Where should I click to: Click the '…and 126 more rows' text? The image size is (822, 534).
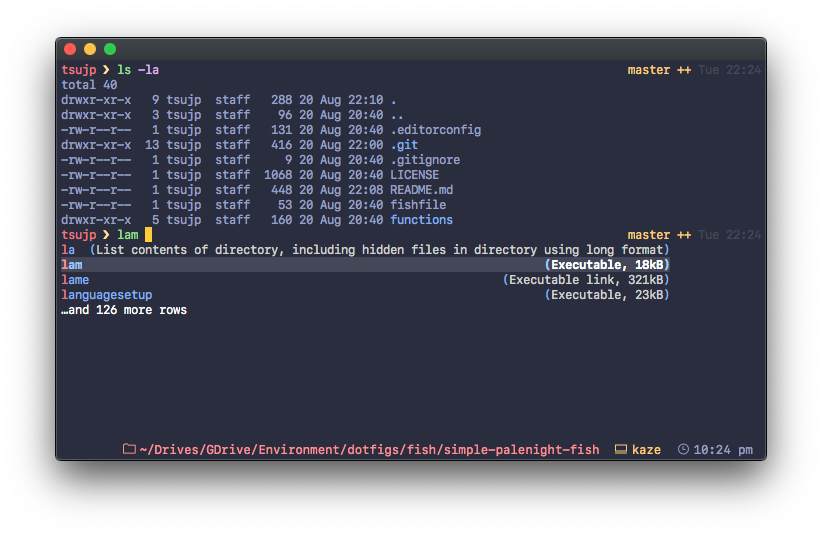pos(124,310)
